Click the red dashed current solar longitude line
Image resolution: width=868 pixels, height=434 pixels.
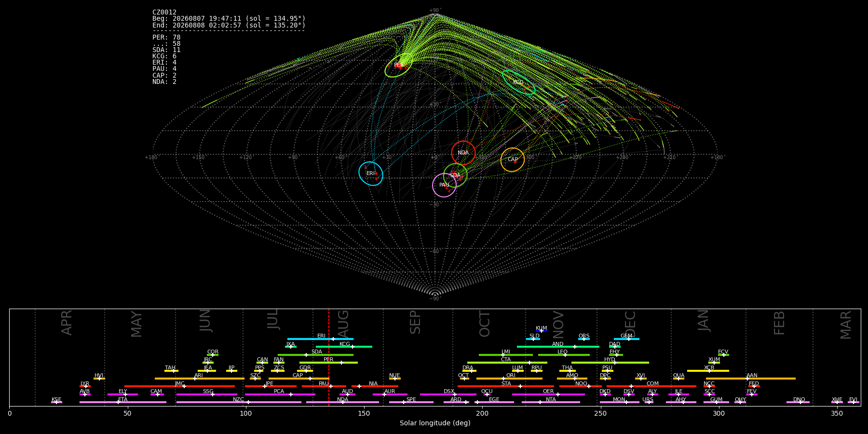(x=329, y=357)
